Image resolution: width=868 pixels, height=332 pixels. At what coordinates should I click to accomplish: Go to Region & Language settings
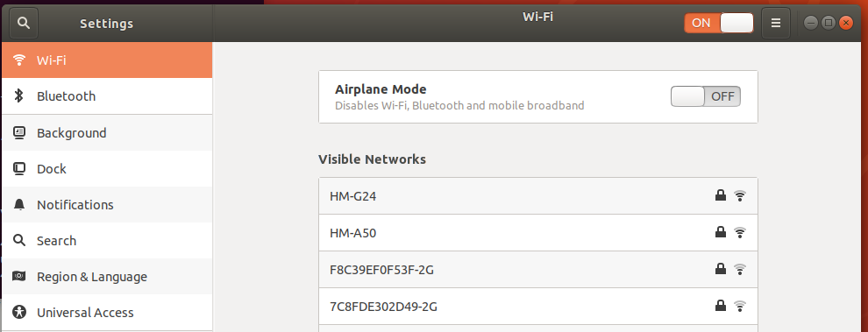coord(107,277)
